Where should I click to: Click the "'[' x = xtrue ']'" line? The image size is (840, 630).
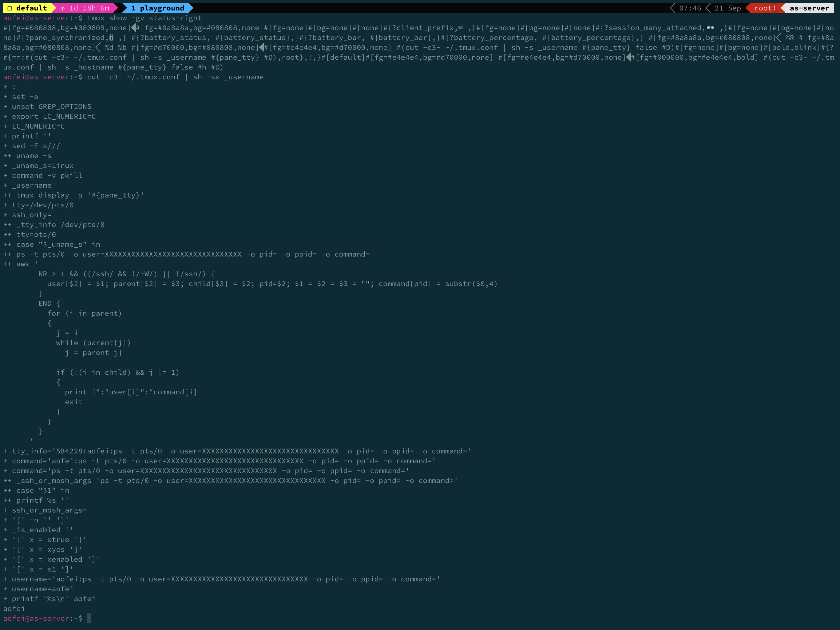click(45, 540)
